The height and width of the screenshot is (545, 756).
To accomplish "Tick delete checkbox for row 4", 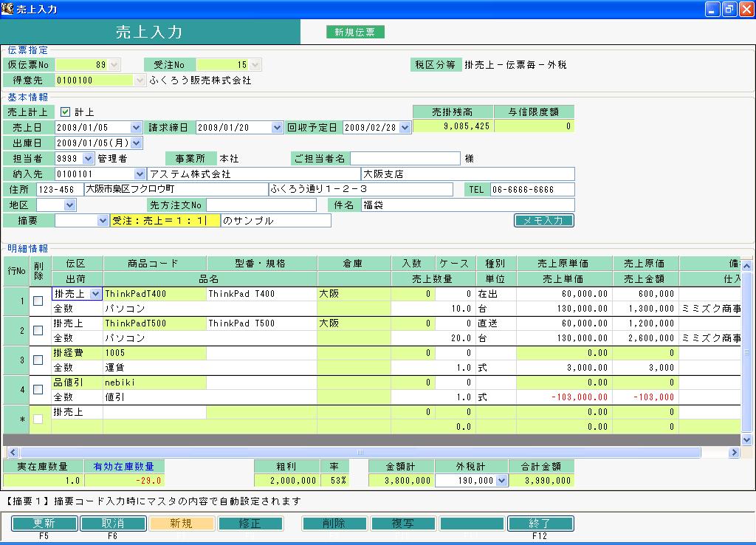I will [x=38, y=390].
